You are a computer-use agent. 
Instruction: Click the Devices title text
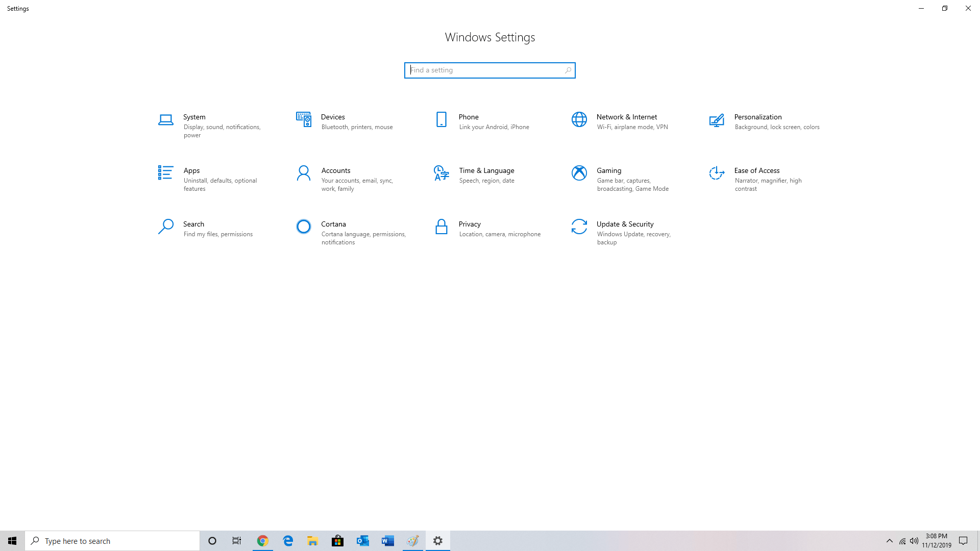[333, 117]
